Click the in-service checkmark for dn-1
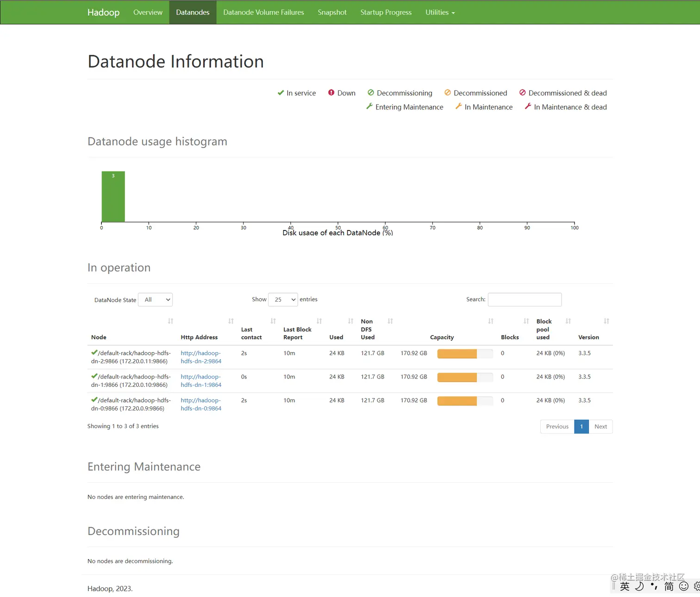This screenshot has height=597, width=700. click(x=94, y=376)
